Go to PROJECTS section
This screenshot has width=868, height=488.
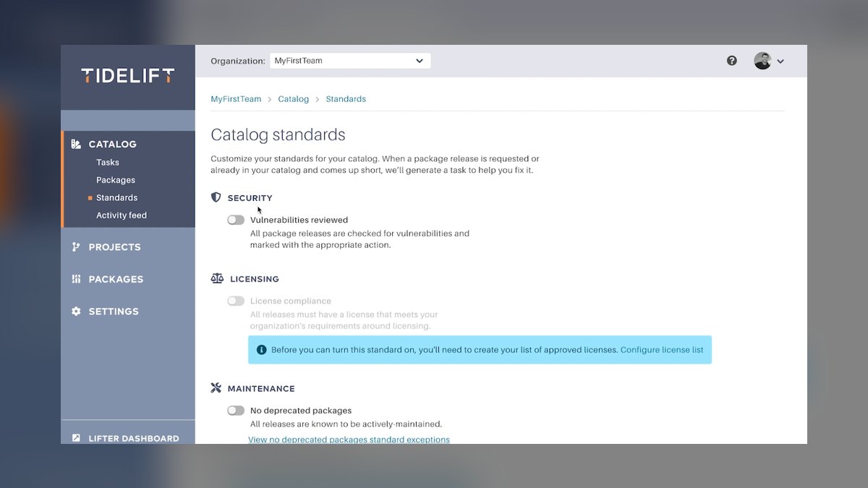click(114, 247)
